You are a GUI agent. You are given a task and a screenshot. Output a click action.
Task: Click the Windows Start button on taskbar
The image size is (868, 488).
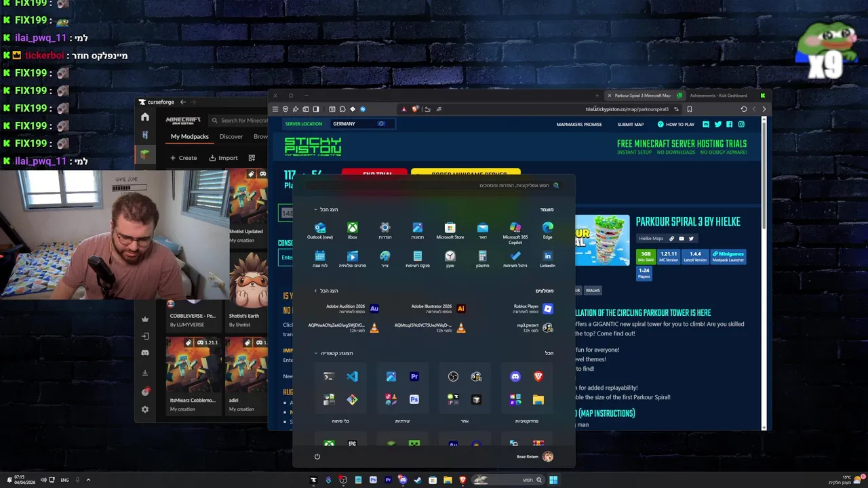click(553, 480)
